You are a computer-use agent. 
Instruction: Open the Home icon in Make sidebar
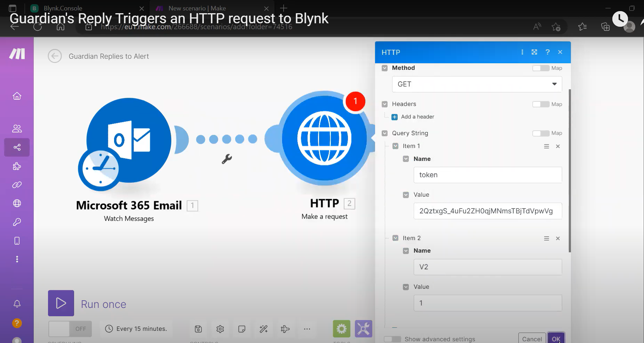(17, 96)
